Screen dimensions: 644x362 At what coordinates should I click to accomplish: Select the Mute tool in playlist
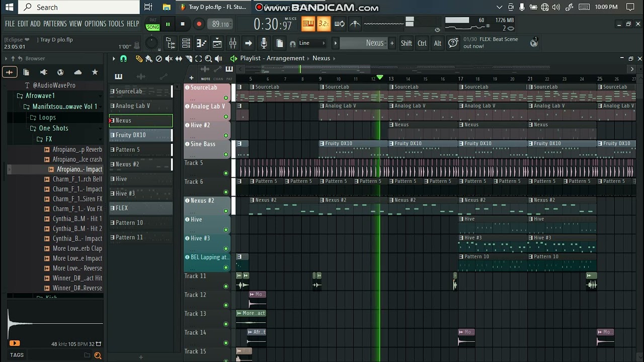pos(169,59)
